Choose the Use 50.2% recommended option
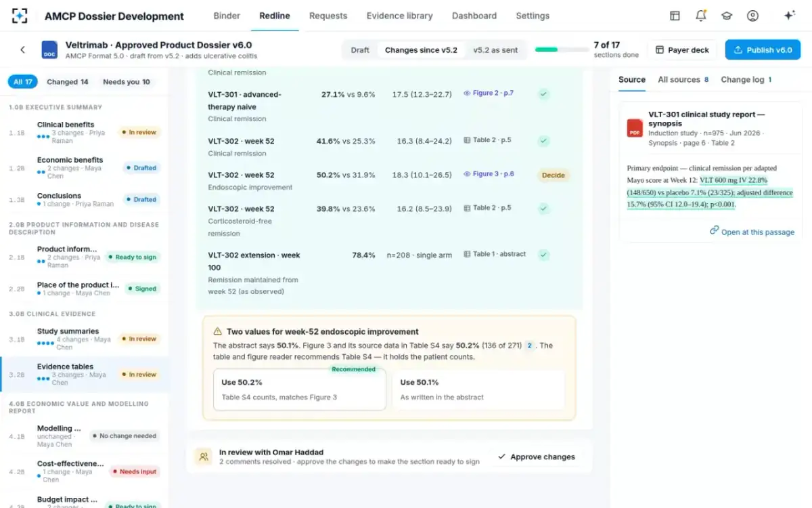This screenshot has width=812, height=508. (299, 389)
